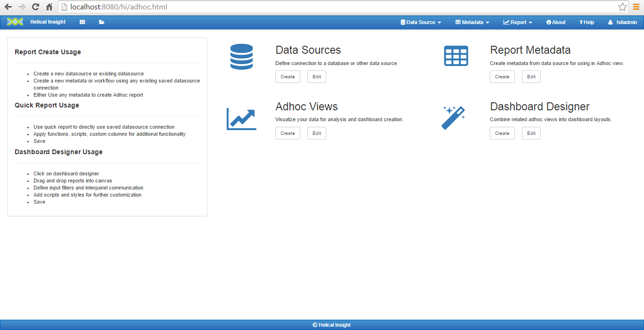The image size is (644, 330).
Task: Click the Quick Report Usage heading
Action: pos(47,105)
